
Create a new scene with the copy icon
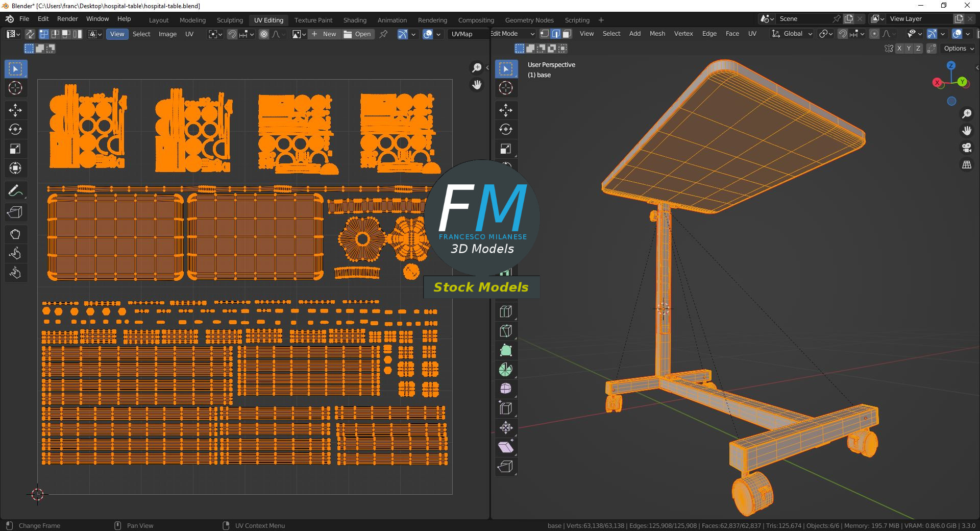click(849, 19)
